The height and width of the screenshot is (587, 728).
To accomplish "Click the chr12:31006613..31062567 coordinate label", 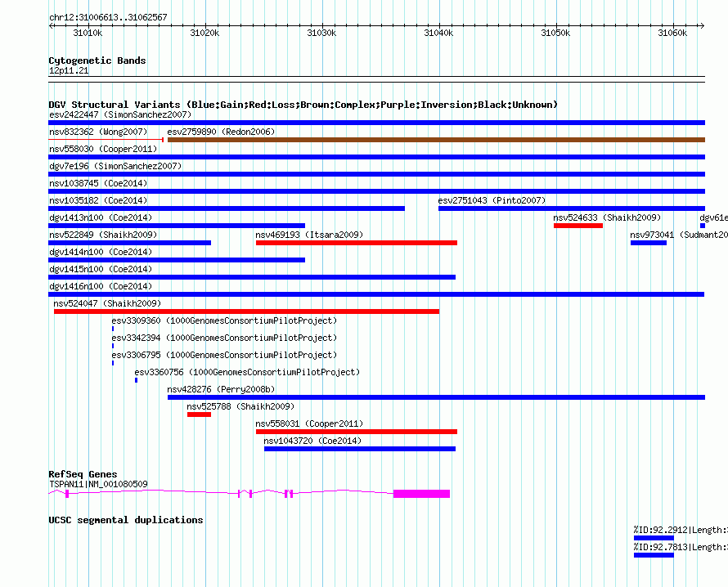I will tap(108, 17).
